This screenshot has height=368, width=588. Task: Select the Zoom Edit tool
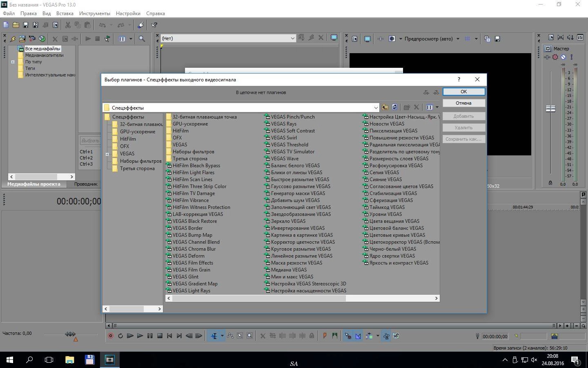pyautogui.click(x=250, y=336)
